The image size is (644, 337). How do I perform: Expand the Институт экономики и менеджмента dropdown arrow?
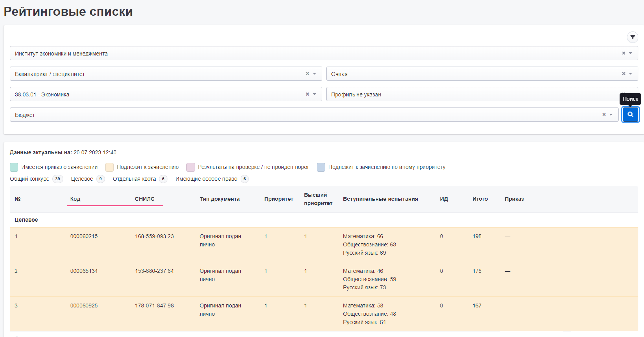click(630, 53)
